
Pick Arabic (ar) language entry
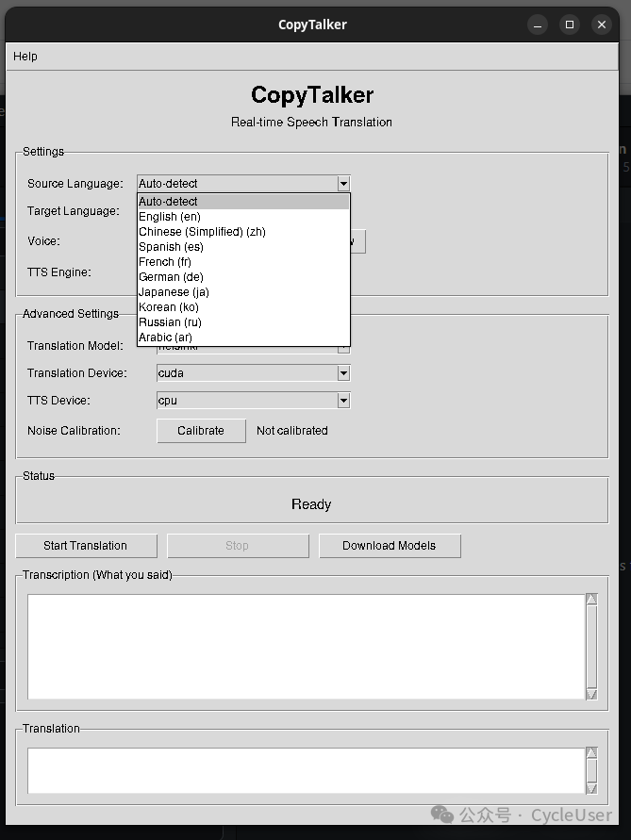click(x=243, y=337)
